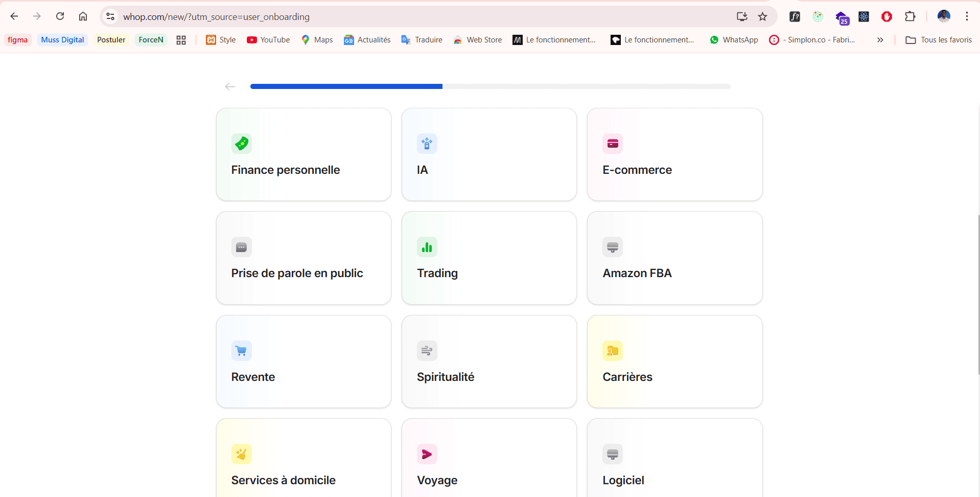Reload the page with the refresh icon
The image size is (980, 497).
click(x=60, y=16)
